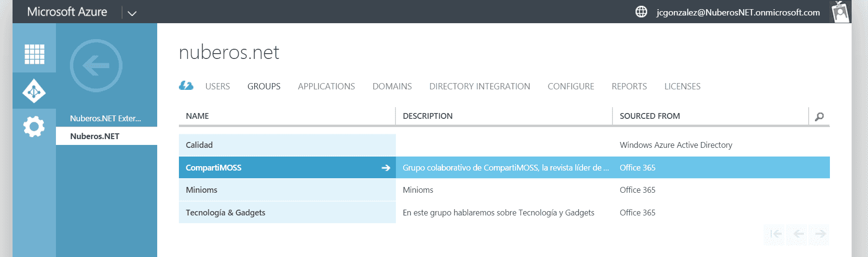Open the user avatar badge icon
The width and height of the screenshot is (868, 257).
[x=840, y=12]
